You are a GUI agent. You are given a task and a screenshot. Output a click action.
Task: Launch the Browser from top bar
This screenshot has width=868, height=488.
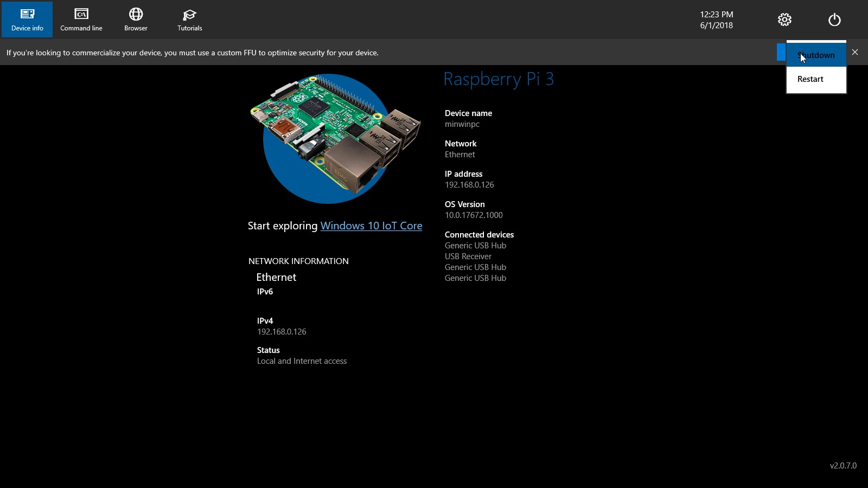click(136, 20)
